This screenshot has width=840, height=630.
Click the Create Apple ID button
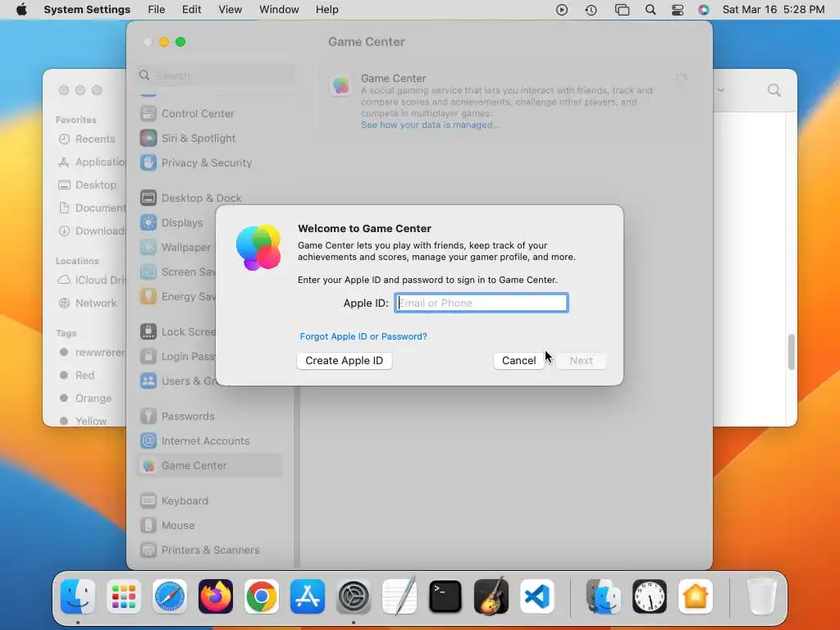pyautogui.click(x=345, y=361)
